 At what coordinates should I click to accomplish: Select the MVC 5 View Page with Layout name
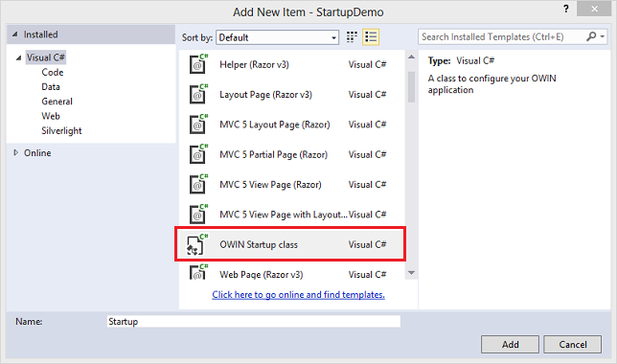coord(284,215)
